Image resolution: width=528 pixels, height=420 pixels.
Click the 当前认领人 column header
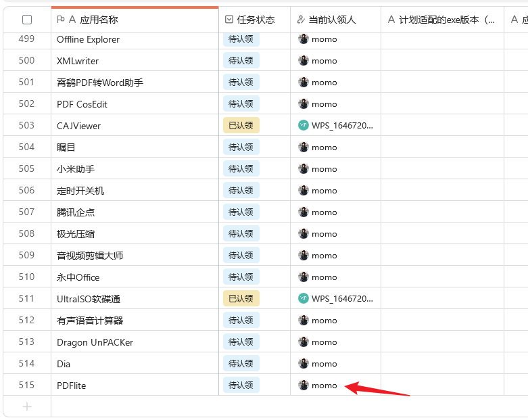pos(336,20)
